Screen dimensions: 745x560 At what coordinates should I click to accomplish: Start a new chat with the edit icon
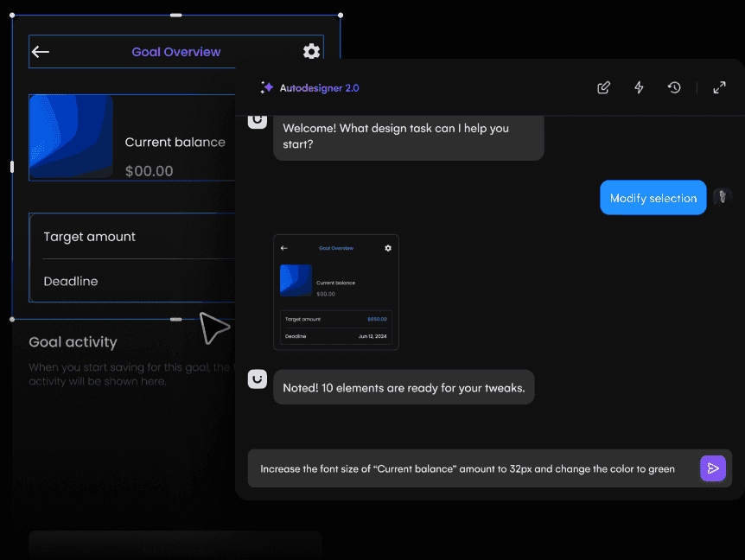[x=604, y=87]
